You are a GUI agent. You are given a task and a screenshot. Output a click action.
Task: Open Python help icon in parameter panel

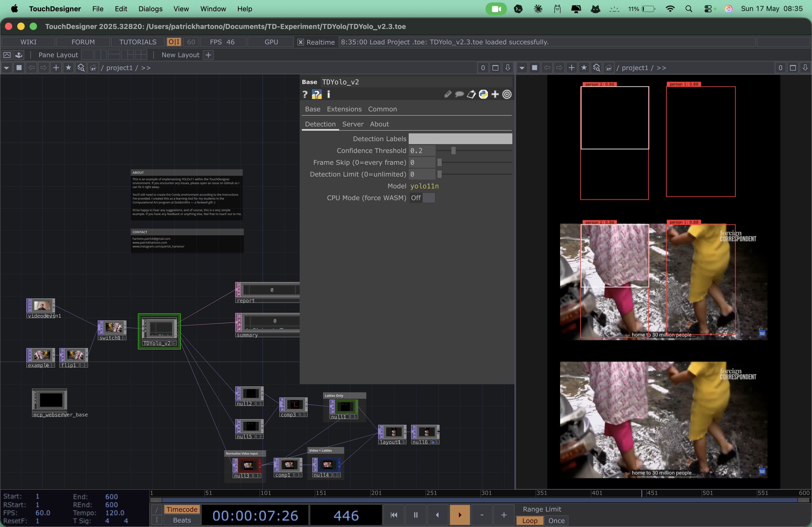coord(317,94)
